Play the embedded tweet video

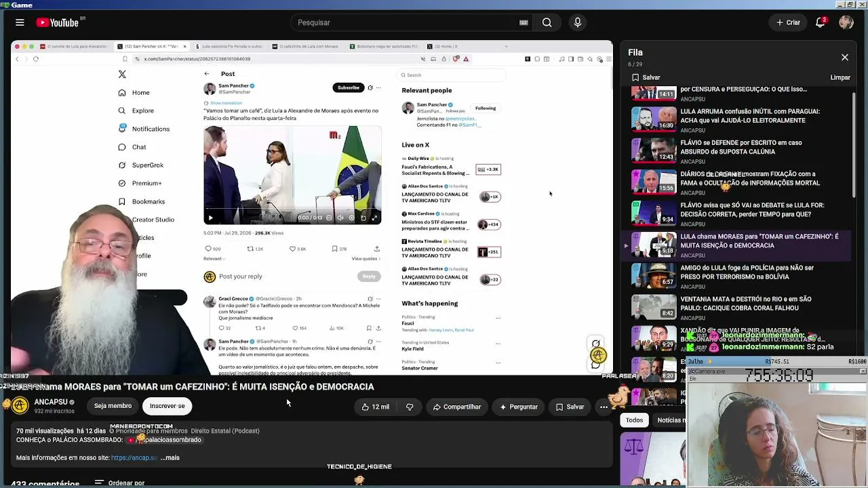(210, 218)
